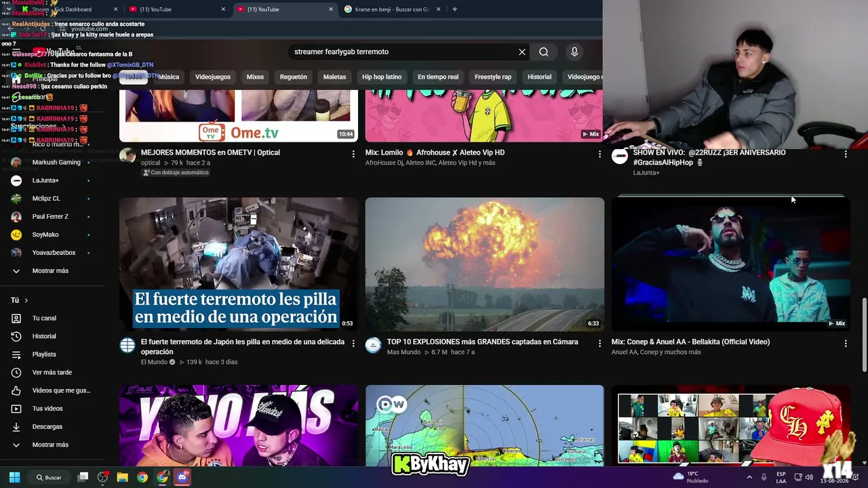Filter results by Videojuegos chip
The image size is (868, 488).
click(213, 77)
